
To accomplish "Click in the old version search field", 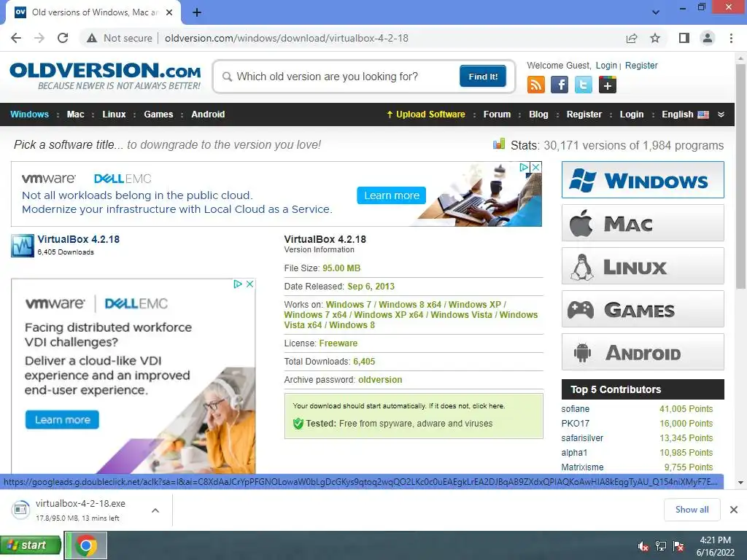I will 341,77.
